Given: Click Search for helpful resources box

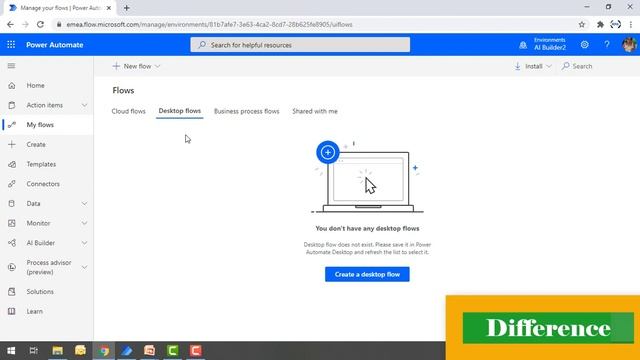Looking at the screenshot, I should pos(300,45).
